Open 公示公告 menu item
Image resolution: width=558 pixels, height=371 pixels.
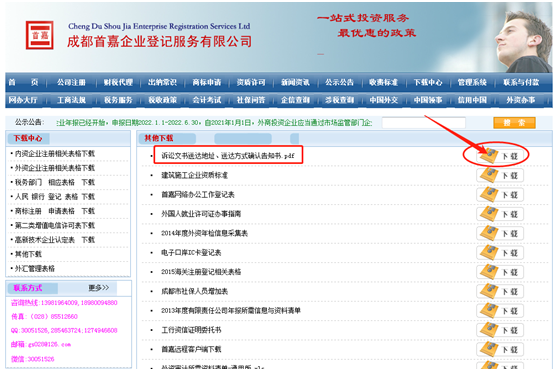(339, 82)
